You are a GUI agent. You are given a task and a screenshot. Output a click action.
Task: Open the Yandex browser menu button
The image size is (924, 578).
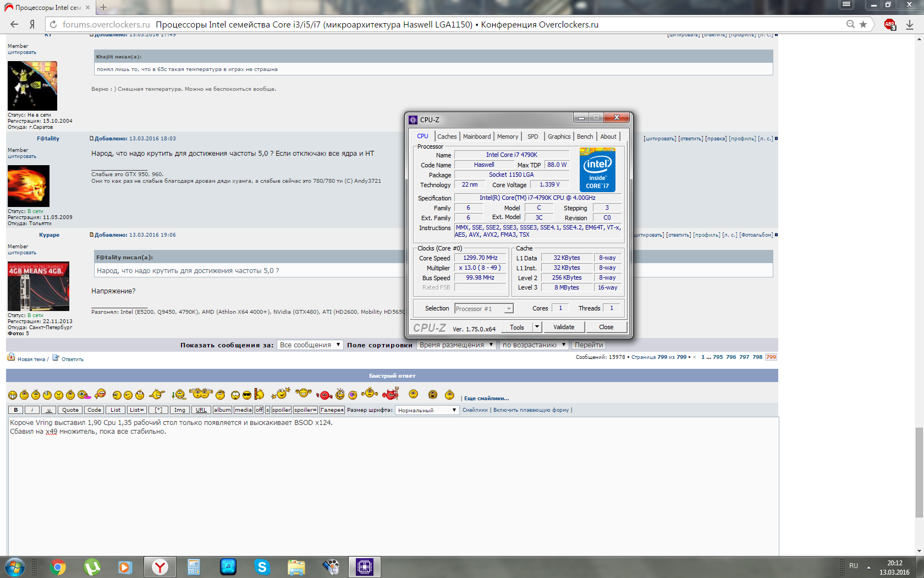[x=846, y=4]
